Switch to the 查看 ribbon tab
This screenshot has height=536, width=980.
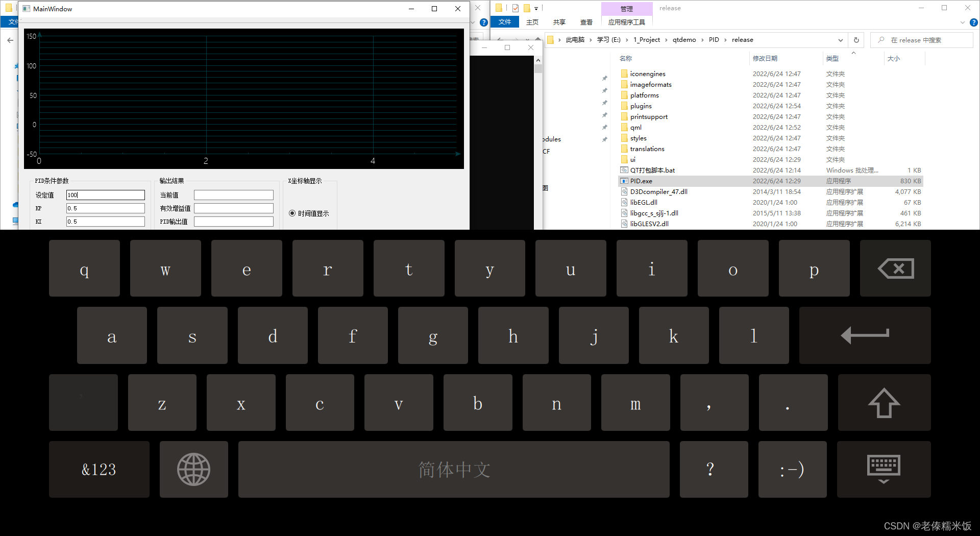586,22
